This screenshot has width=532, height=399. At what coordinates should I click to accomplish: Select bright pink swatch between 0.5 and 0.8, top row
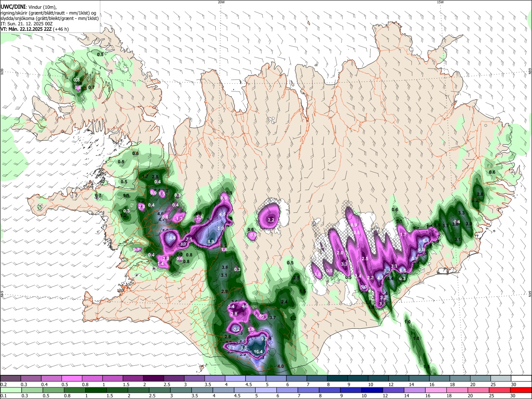[71, 378]
